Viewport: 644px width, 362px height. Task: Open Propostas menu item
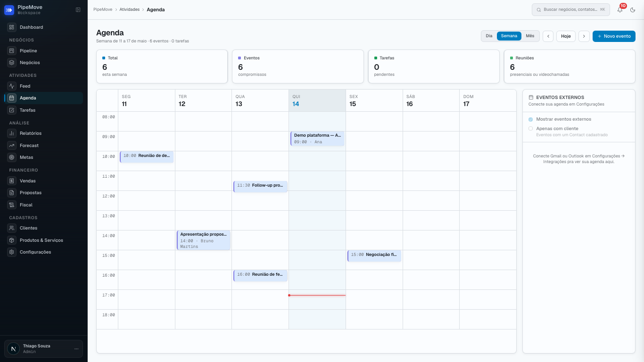tap(44, 193)
